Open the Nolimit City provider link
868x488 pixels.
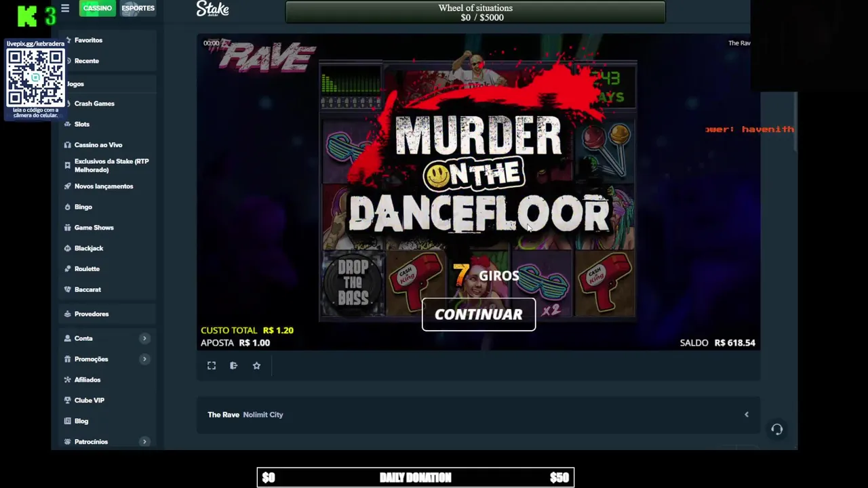pos(263,415)
